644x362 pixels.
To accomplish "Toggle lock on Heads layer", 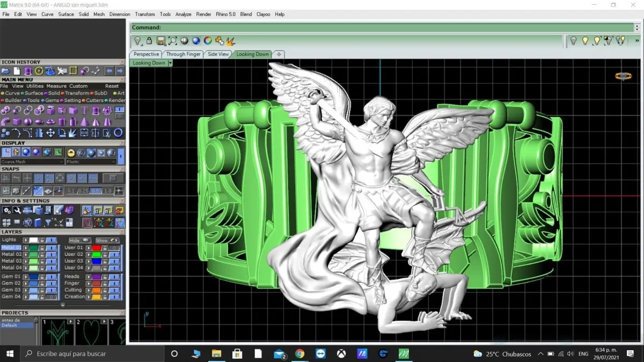I will click(x=105, y=277).
